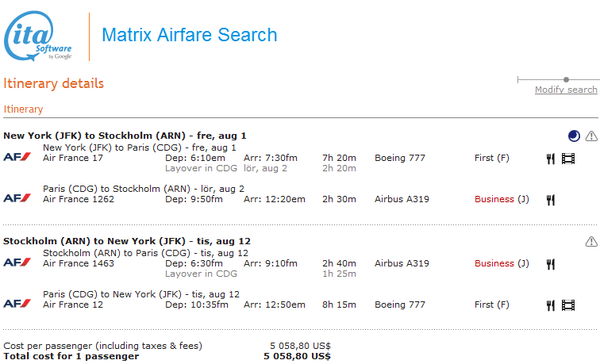600x364 pixels.
Task: Select the Business (J) class on flight 1262
Action: point(502,199)
